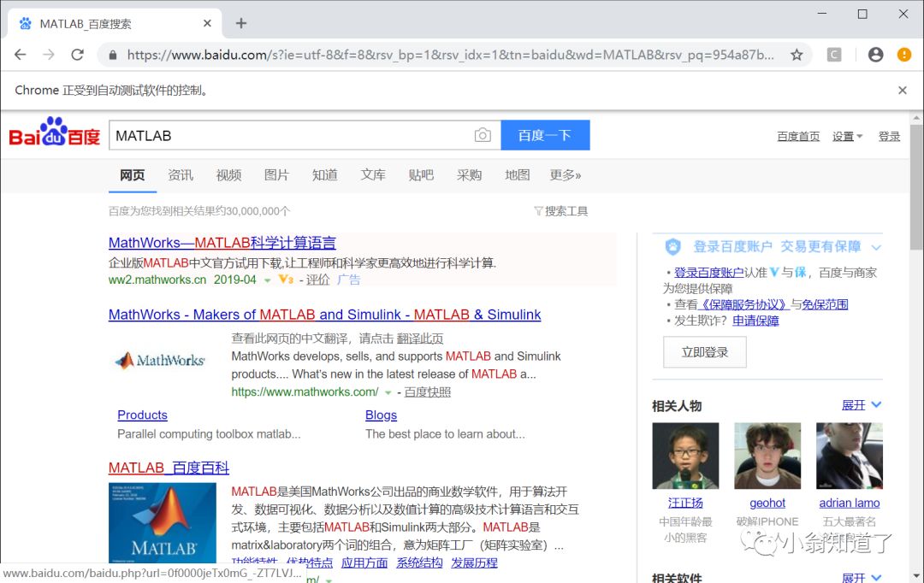Reload the Baidu search page
This screenshot has width=924, height=583.
pyautogui.click(x=77, y=55)
